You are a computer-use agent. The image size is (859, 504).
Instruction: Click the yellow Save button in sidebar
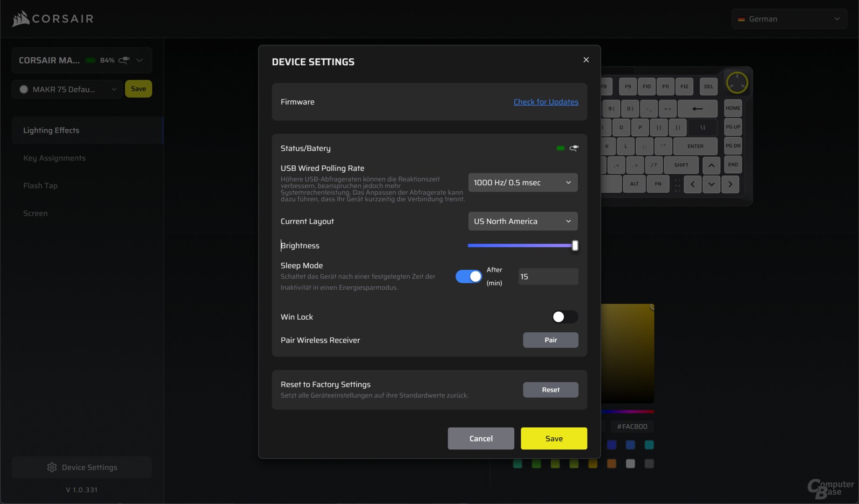pyautogui.click(x=138, y=89)
